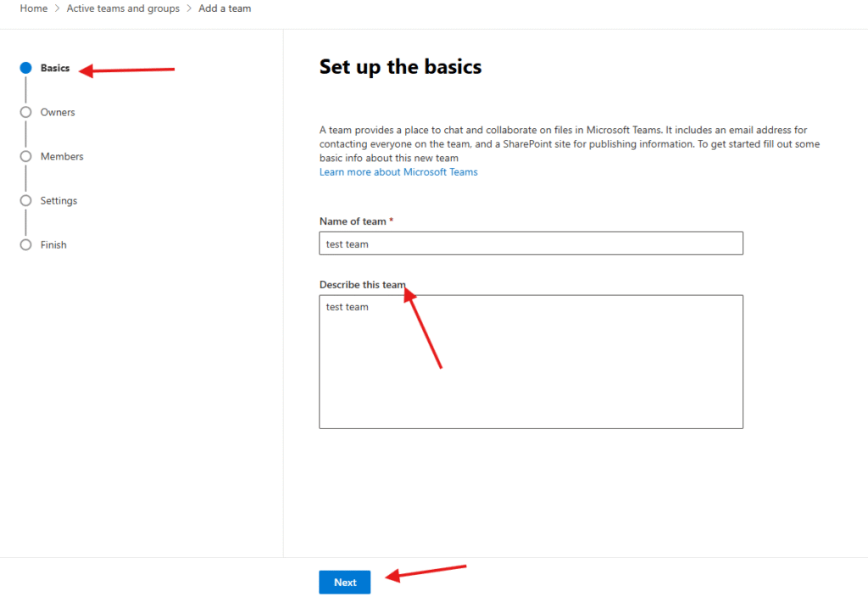Jump to the Owners step label

click(58, 112)
